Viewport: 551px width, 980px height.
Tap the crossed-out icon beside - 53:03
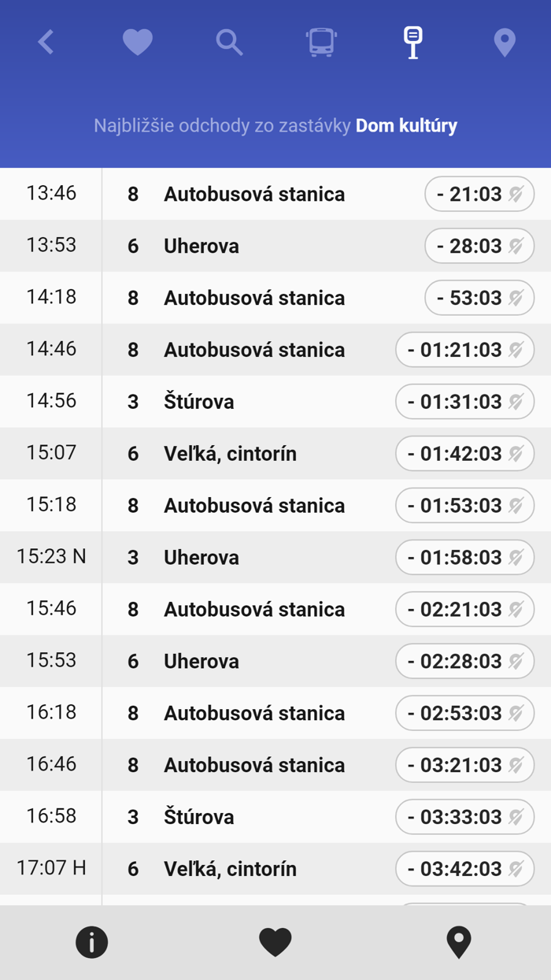click(x=516, y=298)
